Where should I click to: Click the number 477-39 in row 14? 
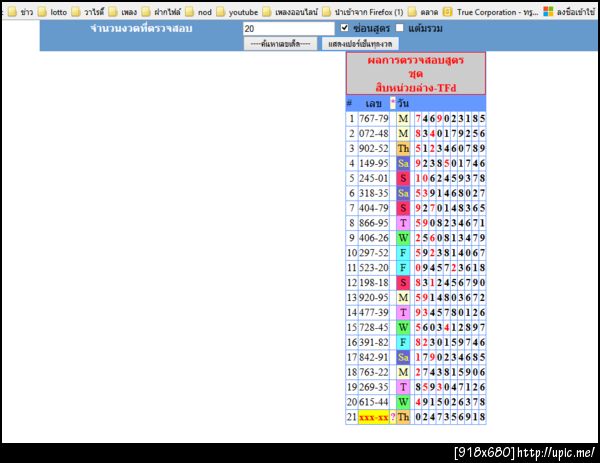click(x=374, y=313)
